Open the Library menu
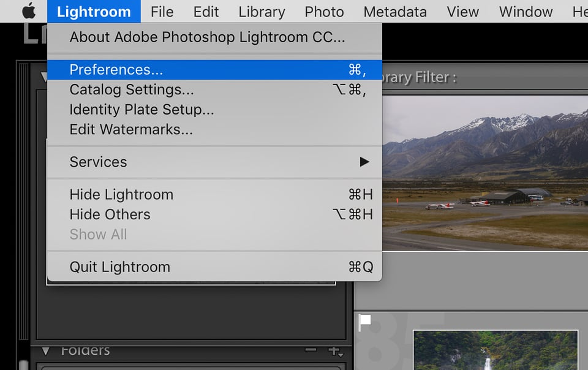This screenshot has width=588, height=370. pos(262,12)
